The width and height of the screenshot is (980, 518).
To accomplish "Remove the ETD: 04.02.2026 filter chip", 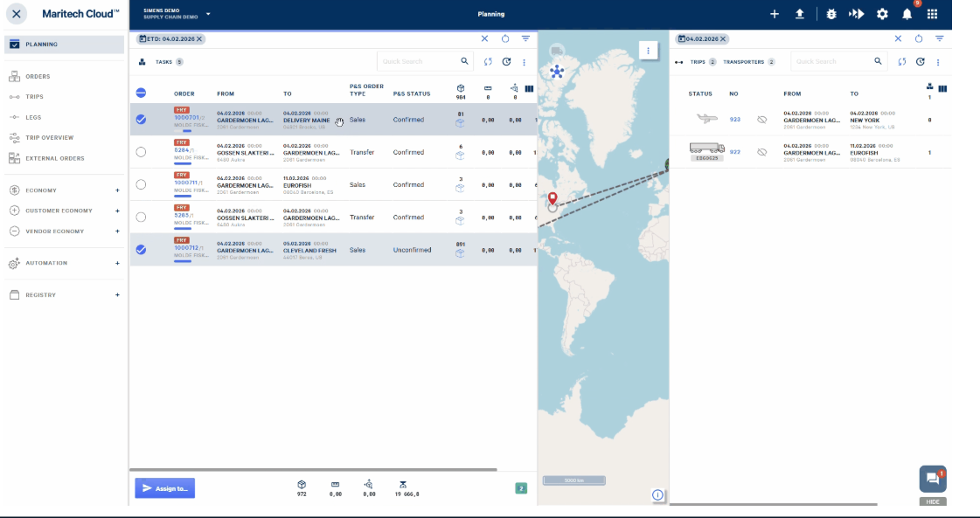I will [199, 38].
